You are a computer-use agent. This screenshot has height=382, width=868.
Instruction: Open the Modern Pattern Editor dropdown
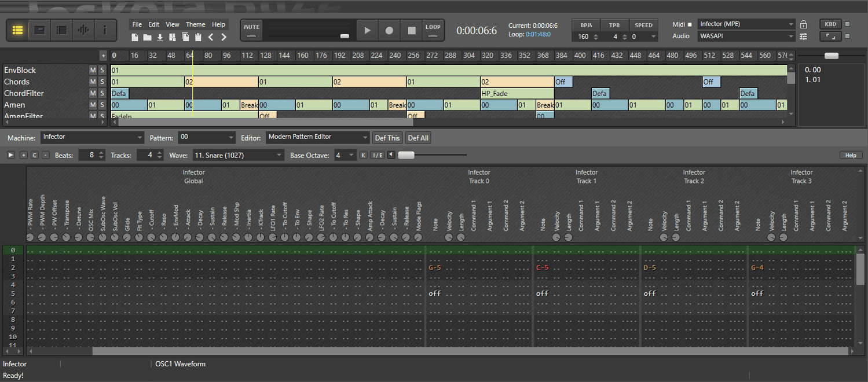317,137
